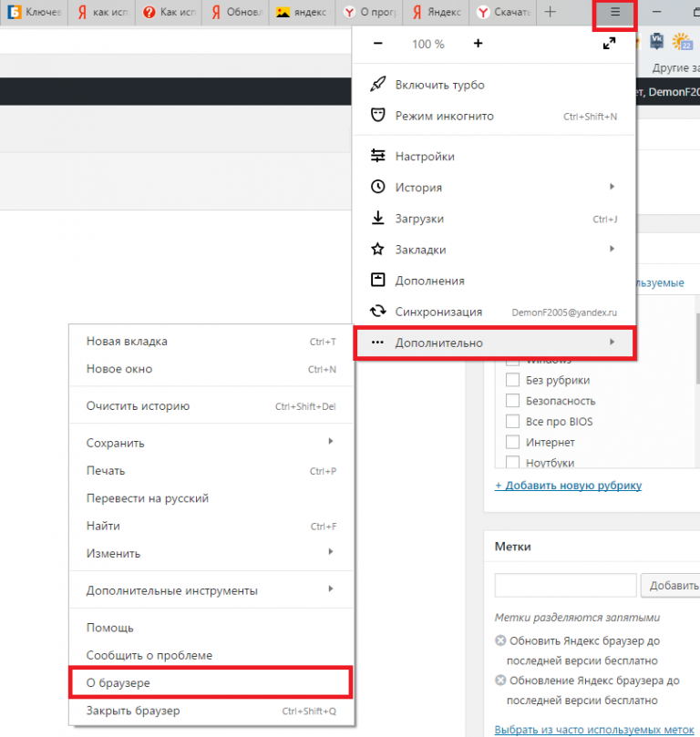This screenshot has width=700, height=737.
Task: Click the Добавить новую рубрику link
Action: coord(569,485)
